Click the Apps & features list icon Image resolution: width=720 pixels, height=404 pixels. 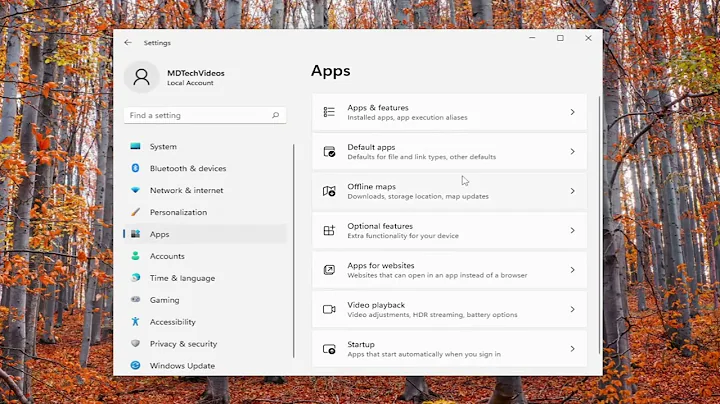tap(329, 112)
